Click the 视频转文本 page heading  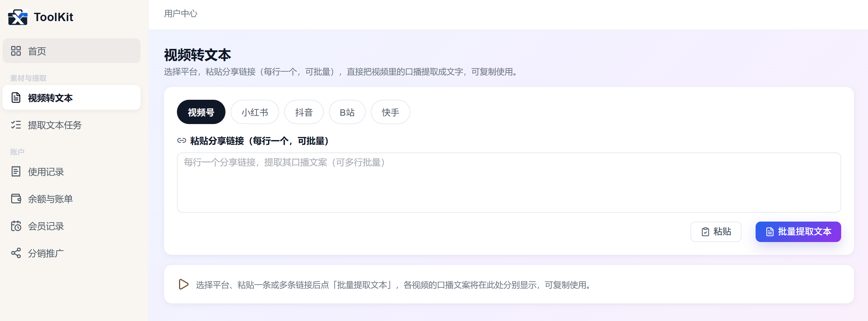point(197,55)
